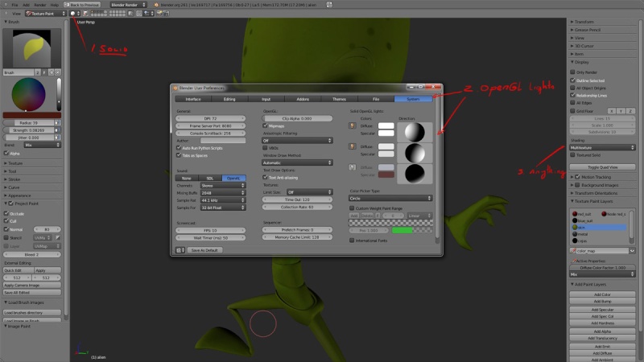Toggle the Occlude checkbox

pos(6,213)
